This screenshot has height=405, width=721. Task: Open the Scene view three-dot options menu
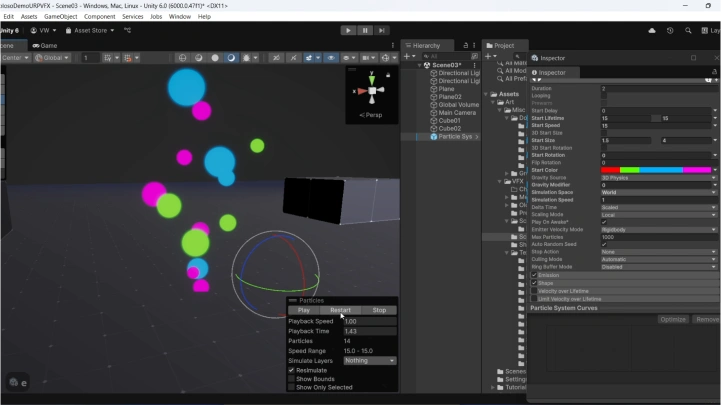pyautogui.click(x=393, y=46)
